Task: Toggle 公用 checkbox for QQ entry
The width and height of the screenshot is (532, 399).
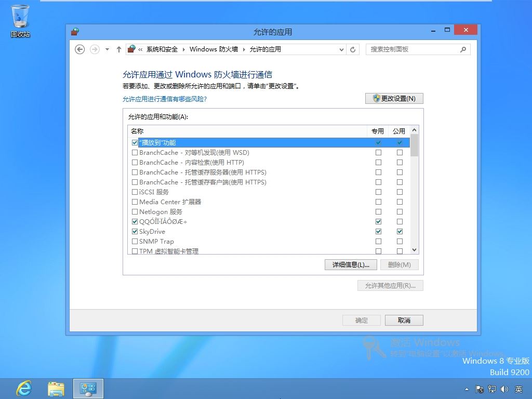Action: pyautogui.click(x=400, y=221)
